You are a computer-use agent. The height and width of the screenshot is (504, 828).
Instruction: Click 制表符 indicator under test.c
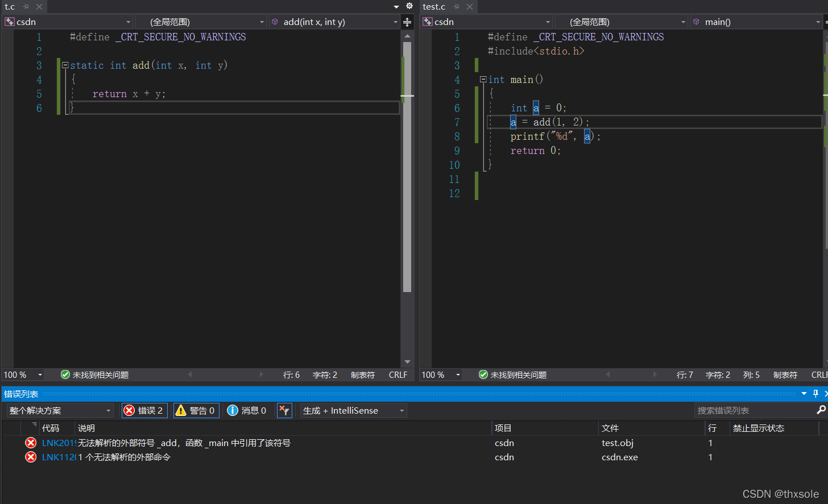click(785, 375)
